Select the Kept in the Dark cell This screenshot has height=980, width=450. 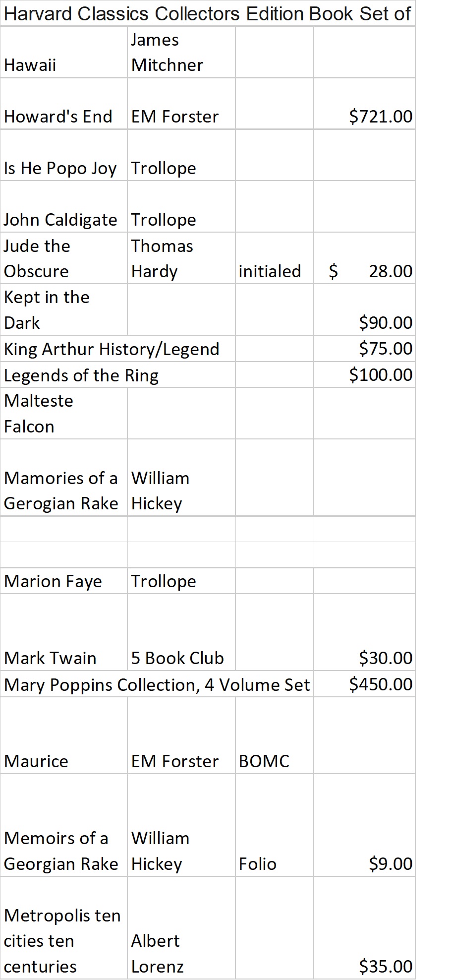tap(63, 310)
